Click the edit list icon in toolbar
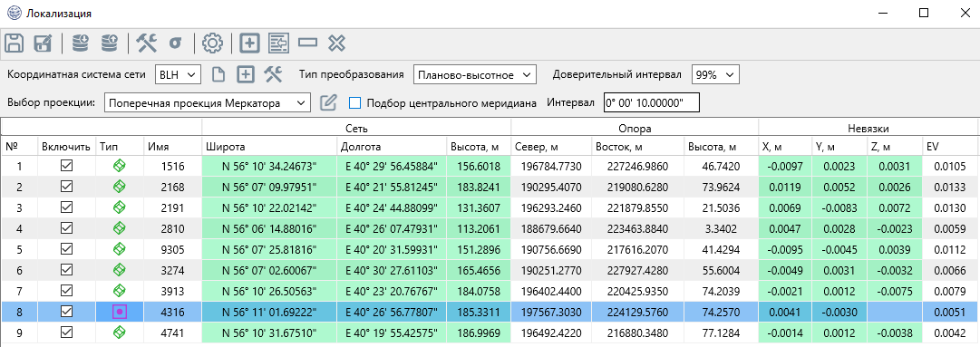Image resolution: width=980 pixels, height=347 pixels. click(278, 43)
